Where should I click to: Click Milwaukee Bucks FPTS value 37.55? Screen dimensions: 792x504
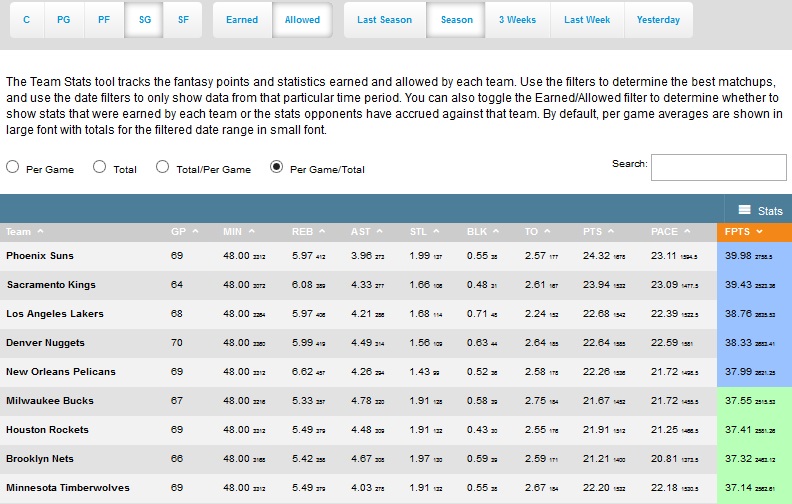pos(738,400)
